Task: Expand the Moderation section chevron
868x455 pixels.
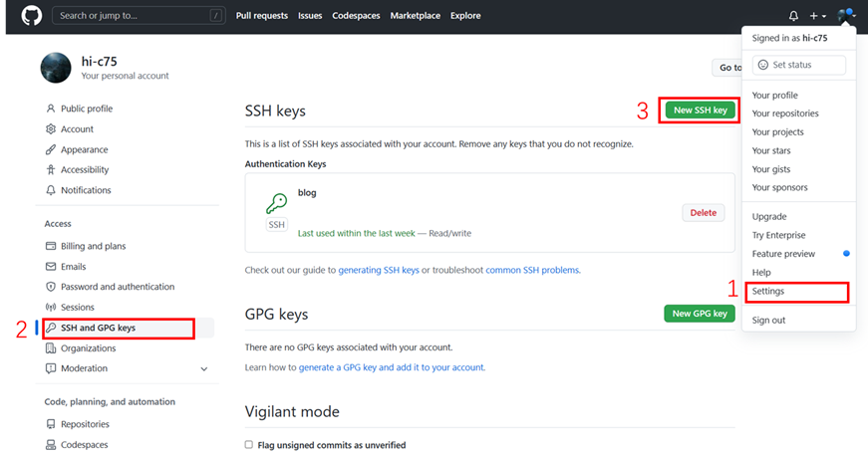Action: tap(204, 369)
